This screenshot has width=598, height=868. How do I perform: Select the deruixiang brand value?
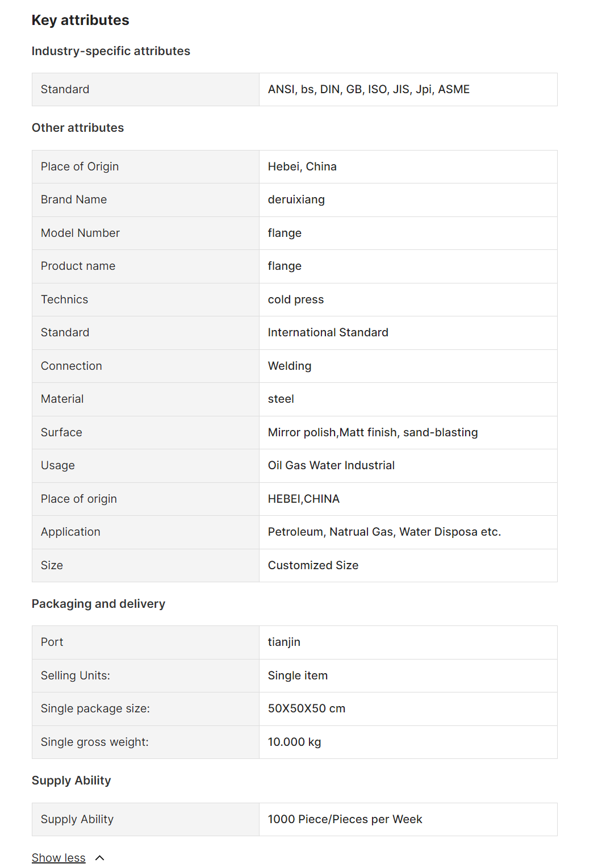point(296,199)
